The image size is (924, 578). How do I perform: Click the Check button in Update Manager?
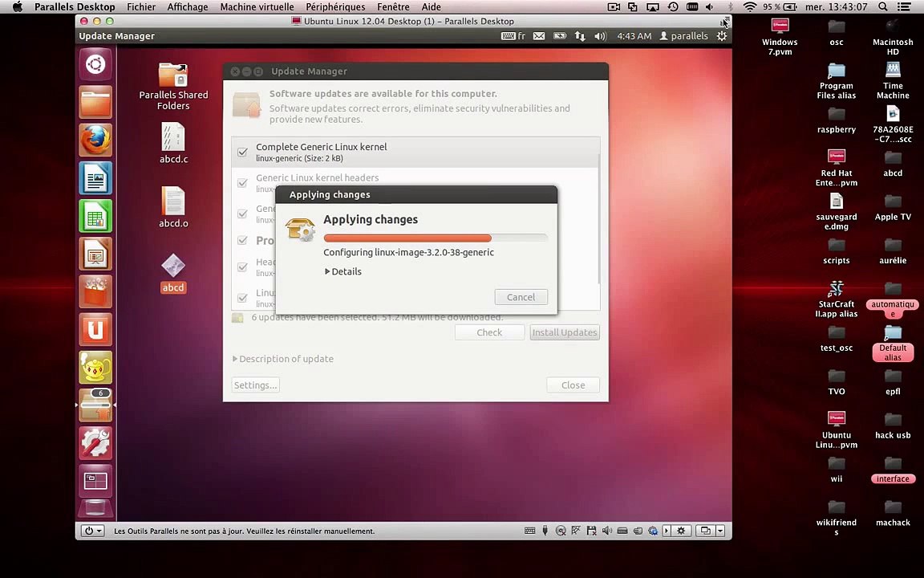[489, 332]
